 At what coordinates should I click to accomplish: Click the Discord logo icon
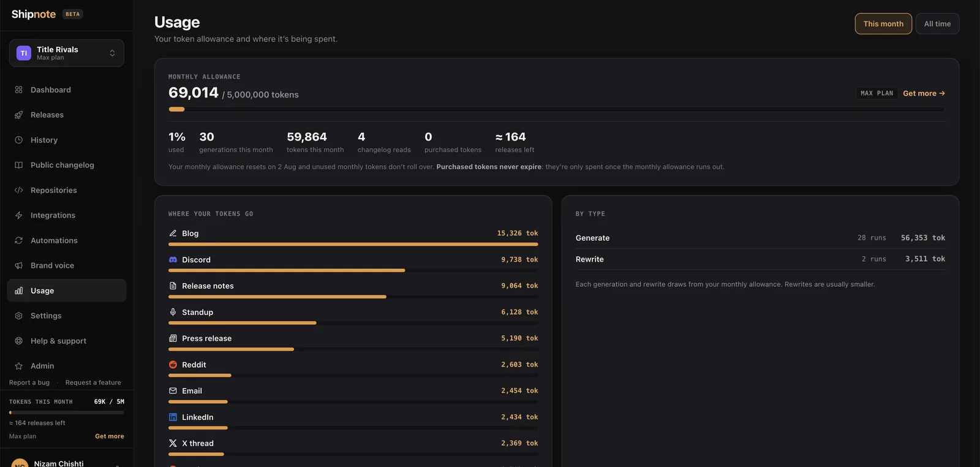pyautogui.click(x=173, y=259)
